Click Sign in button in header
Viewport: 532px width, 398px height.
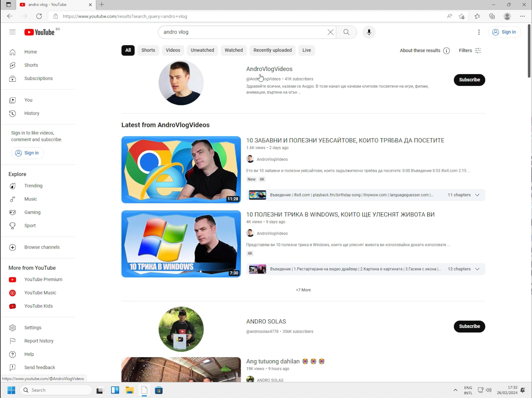(x=504, y=32)
